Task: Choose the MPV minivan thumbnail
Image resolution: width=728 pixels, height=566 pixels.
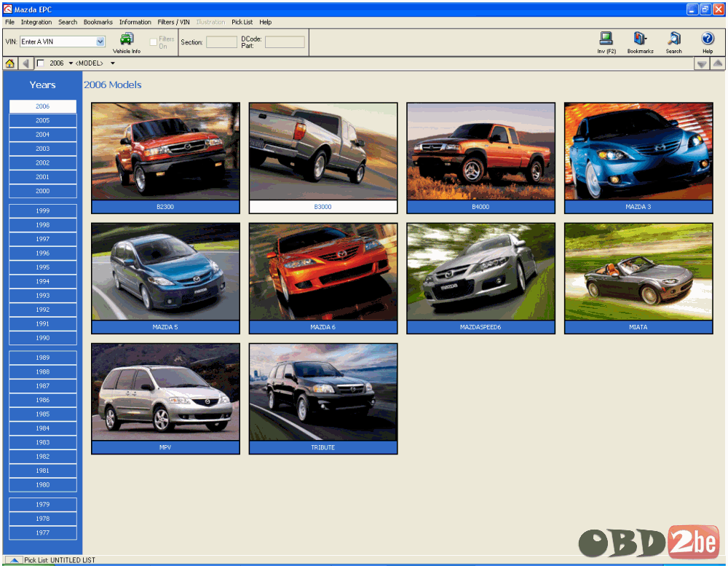Action: (x=166, y=392)
